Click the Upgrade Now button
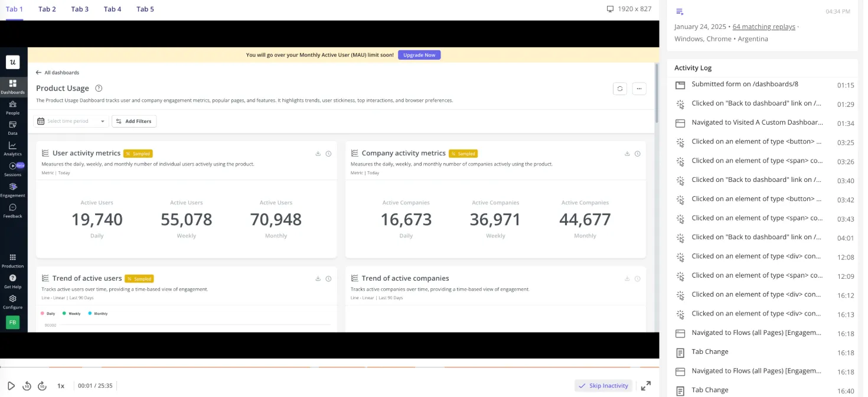 [419, 55]
